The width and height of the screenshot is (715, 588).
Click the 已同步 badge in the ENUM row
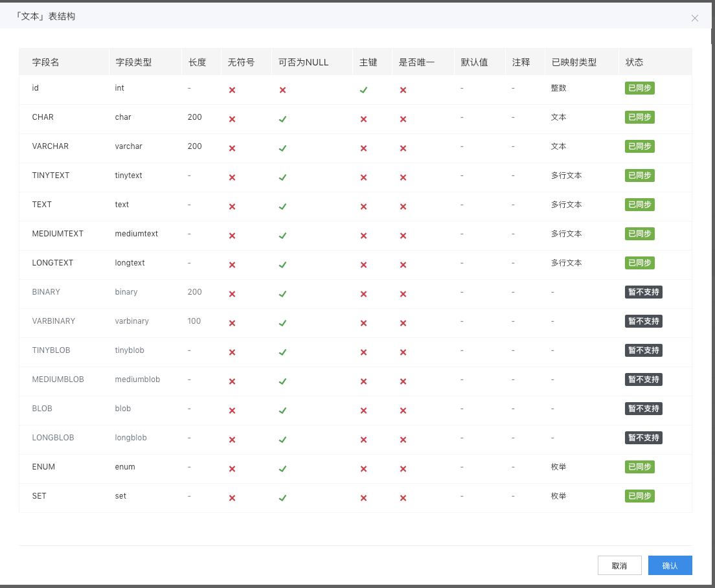pos(639,467)
